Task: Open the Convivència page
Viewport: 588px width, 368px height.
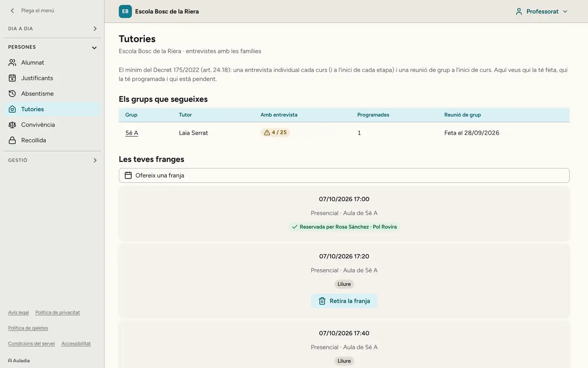Action: pos(52,125)
